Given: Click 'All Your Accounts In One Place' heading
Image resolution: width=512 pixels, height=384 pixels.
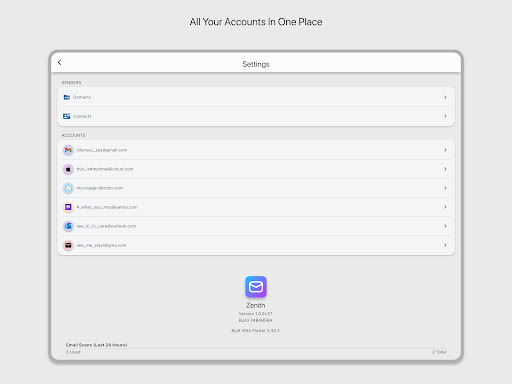Looking at the screenshot, I should pos(256,22).
